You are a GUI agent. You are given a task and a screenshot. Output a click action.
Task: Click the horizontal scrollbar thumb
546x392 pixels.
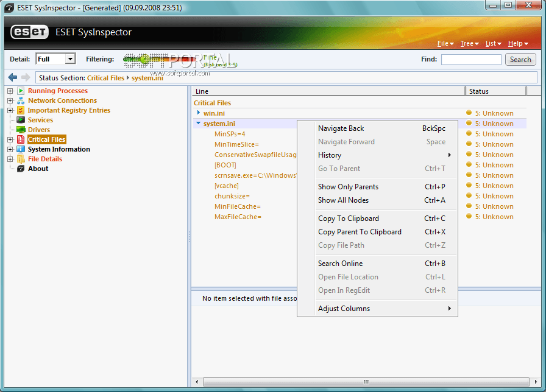pos(366,382)
